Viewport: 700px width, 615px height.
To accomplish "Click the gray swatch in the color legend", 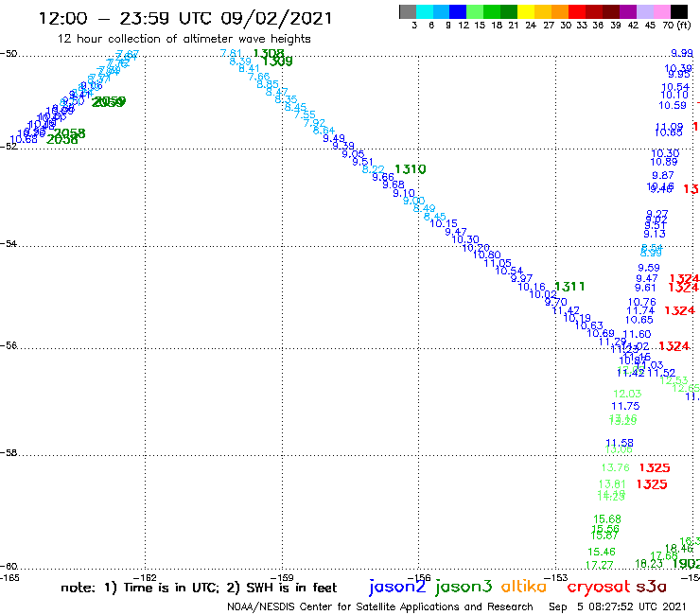I will pyautogui.click(x=408, y=11).
